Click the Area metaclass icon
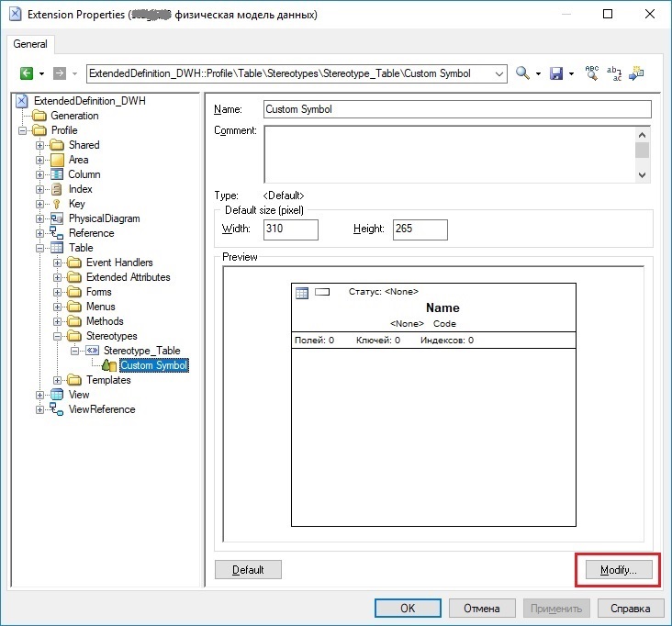Screen dimensions: 672x626 coord(57,160)
